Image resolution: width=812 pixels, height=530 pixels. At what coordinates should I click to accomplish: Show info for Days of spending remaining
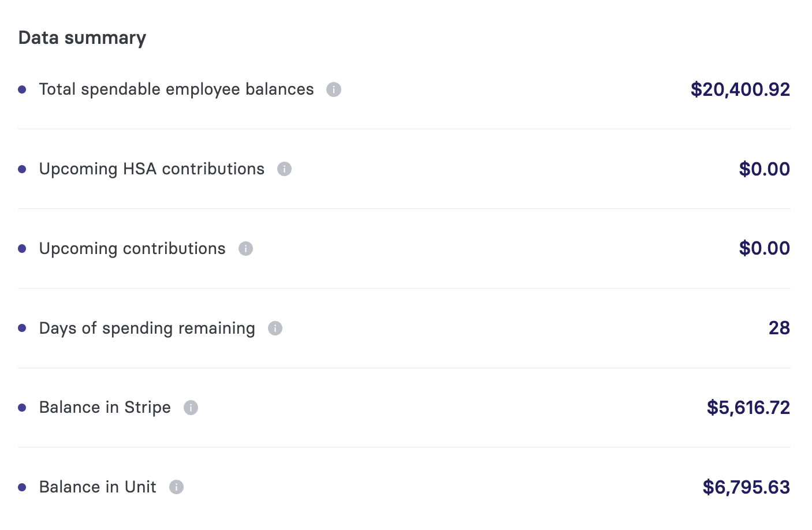(275, 328)
